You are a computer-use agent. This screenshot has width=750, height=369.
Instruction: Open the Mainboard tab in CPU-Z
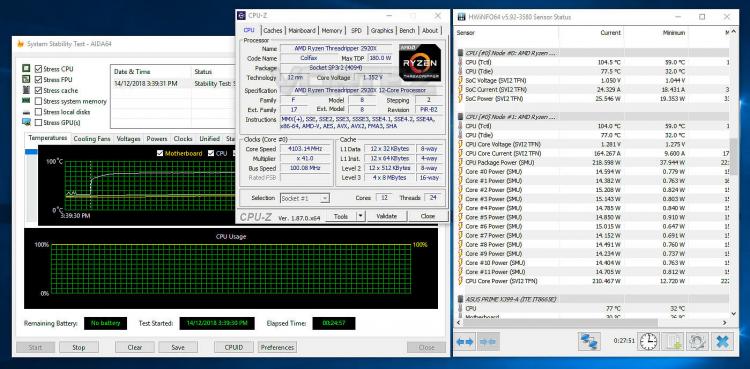pyautogui.click(x=302, y=31)
